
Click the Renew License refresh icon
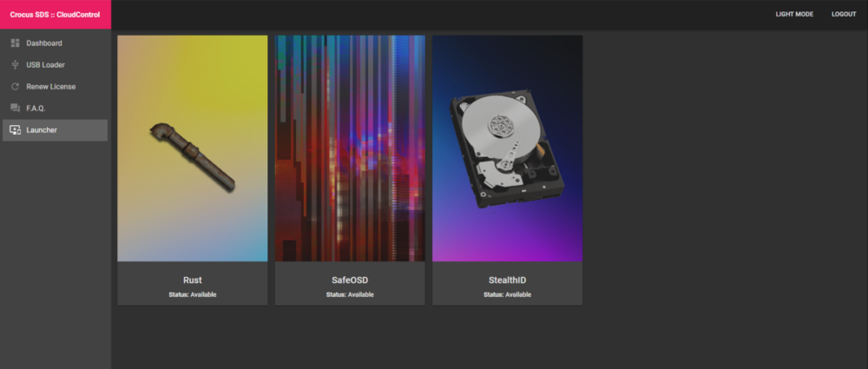click(x=15, y=87)
